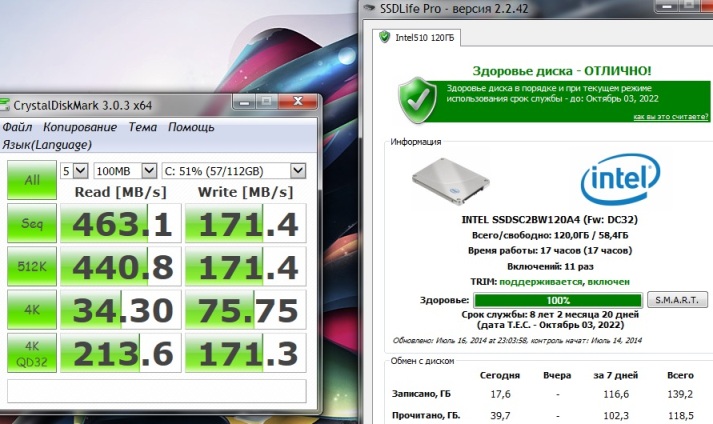
Task: Open the Помощь menu
Action: [191, 127]
